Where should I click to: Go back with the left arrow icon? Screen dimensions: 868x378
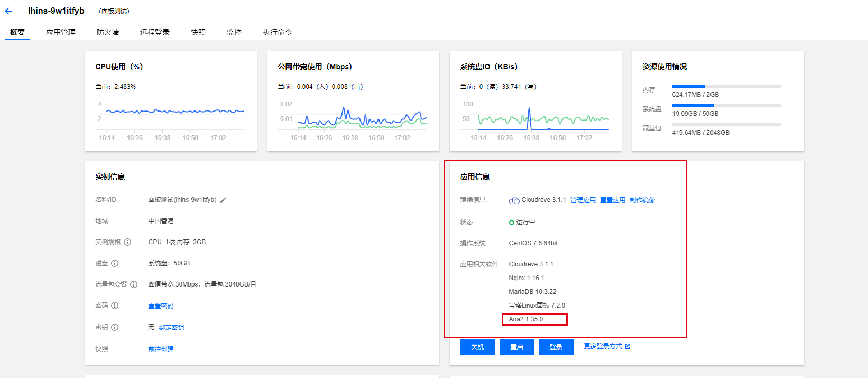point(8,11)
